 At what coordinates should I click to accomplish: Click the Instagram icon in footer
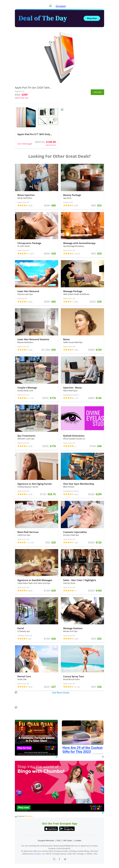coord(54,859)
